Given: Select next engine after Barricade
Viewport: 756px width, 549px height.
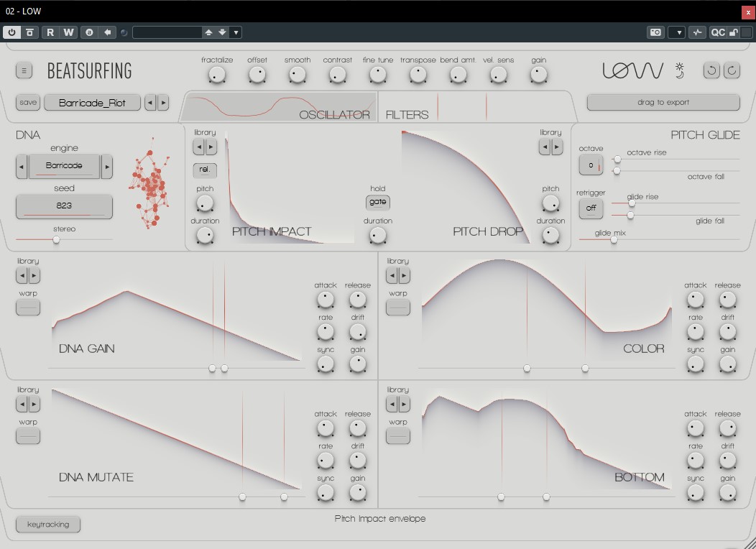Looking at the screenshot, I should (107, 167).
